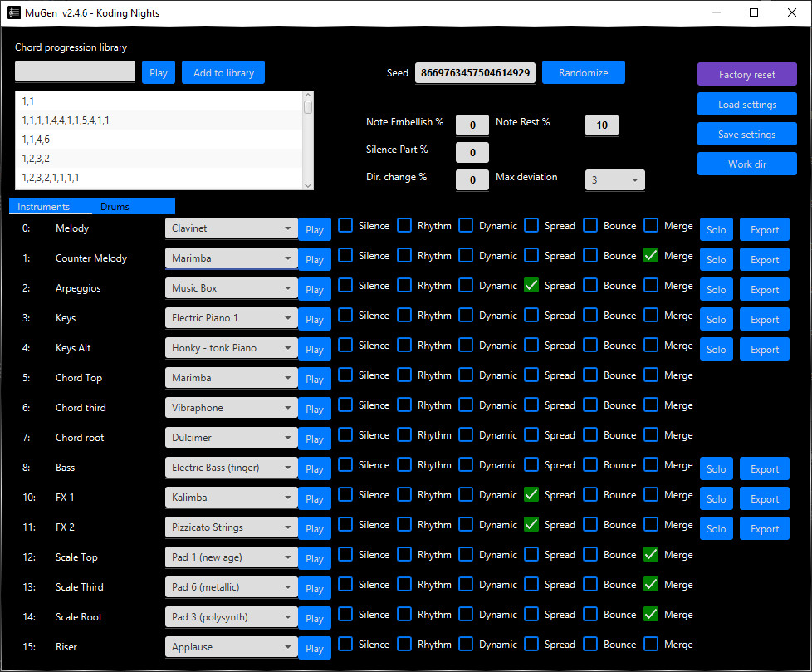Disable Merge for the Scale Root track
The image size is (812, 672).
[651, 614]
